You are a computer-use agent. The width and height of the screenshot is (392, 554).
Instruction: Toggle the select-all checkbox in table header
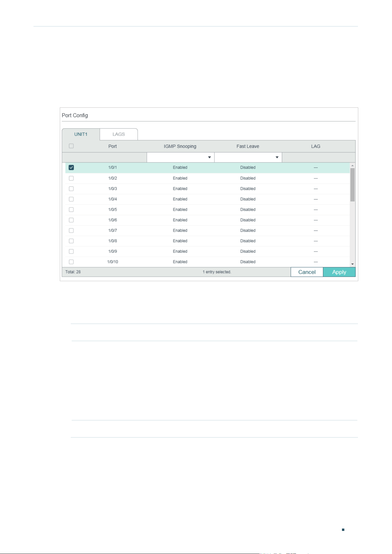click(71, 146)
